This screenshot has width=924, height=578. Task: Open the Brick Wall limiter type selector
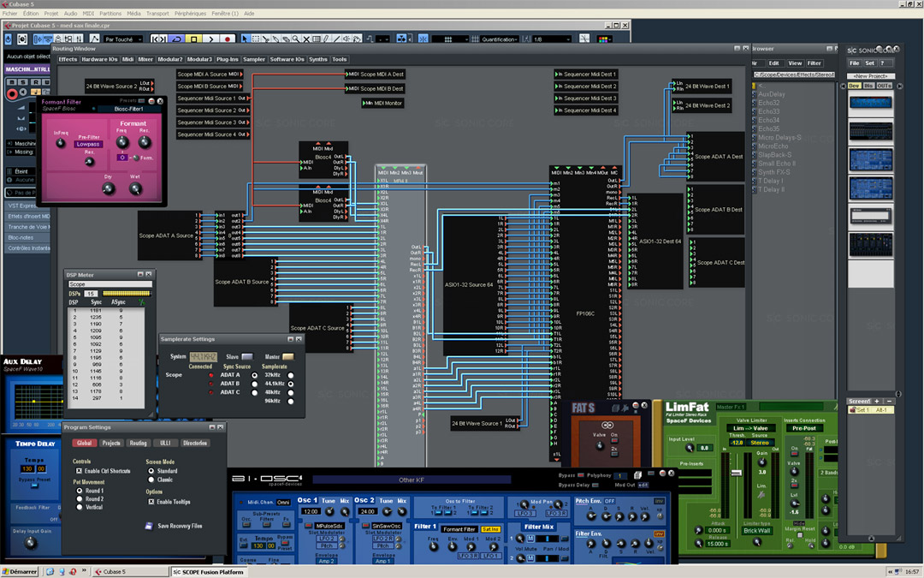pos(756,531)
